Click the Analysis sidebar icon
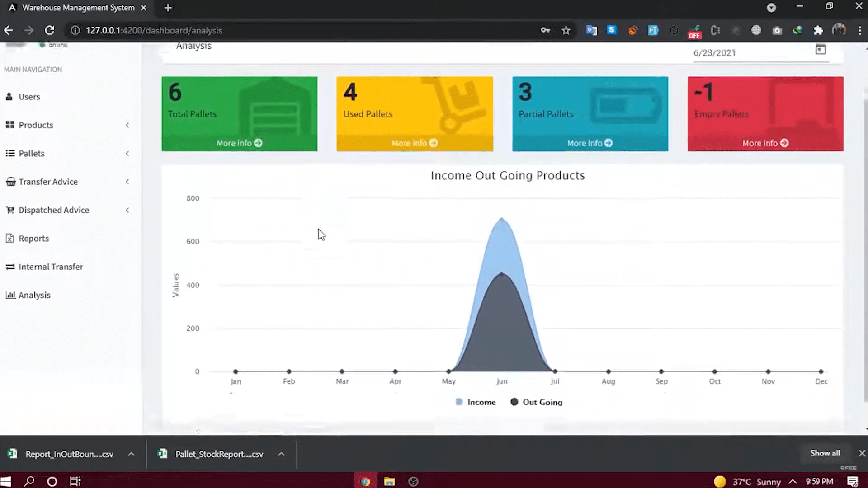868x488 pixels. click(10, 295)
